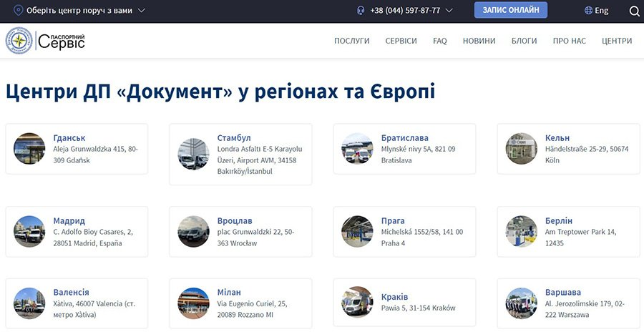This screenshot has height=332, width=644.
Task: Click the Мілан center thumbnail
Action: pyautogui.click(x=193, y=303)
